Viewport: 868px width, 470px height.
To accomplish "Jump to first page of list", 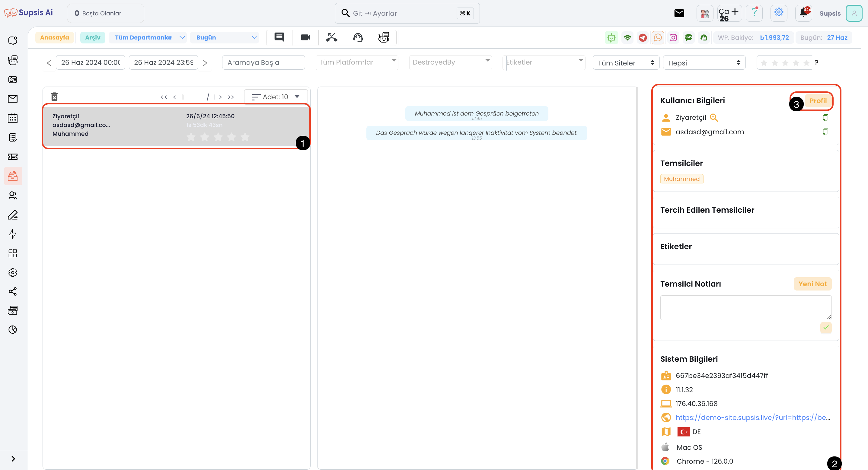I will click(x=164, y=97).
